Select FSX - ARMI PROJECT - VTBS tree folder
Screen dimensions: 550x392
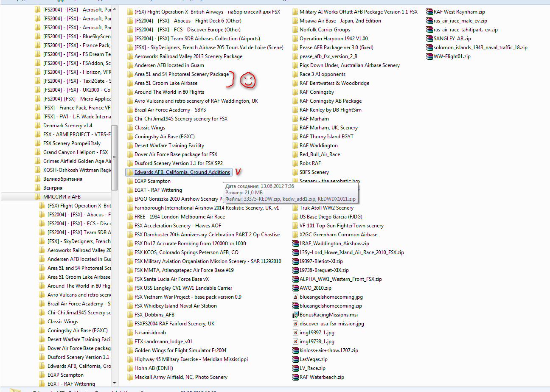(x=77, y=134)
